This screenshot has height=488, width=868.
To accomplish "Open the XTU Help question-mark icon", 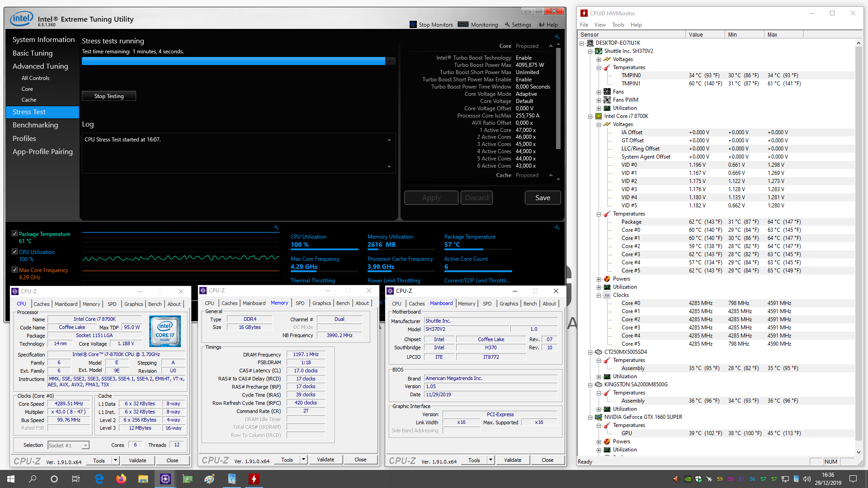I will (541, 25).
